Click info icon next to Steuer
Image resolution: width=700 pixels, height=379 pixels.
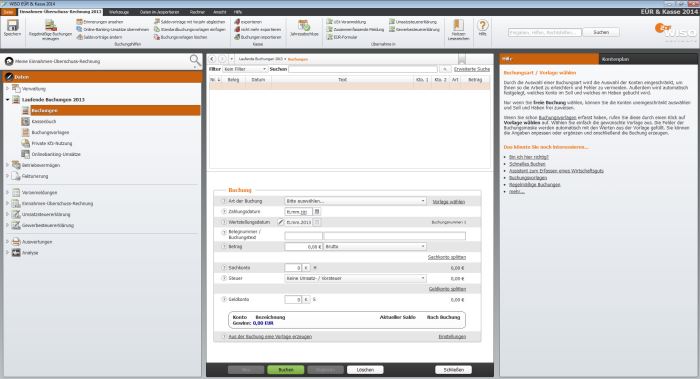point(224,278)
